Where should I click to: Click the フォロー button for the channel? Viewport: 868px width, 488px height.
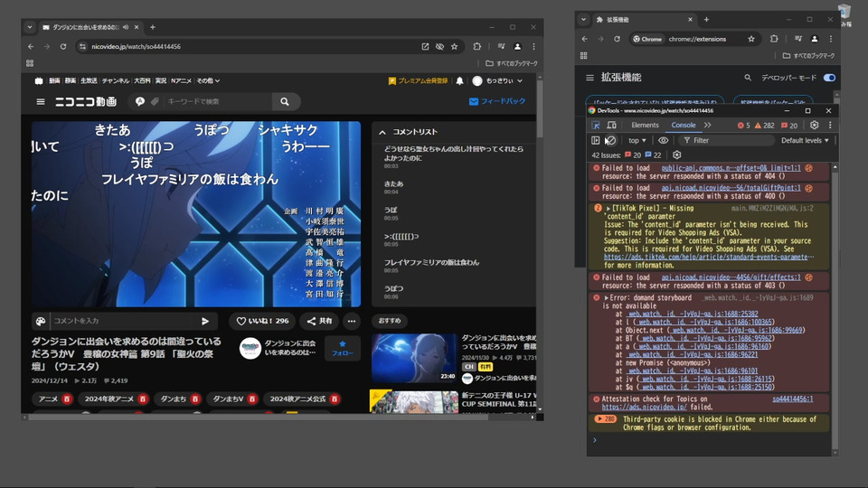tap(342, 348)
